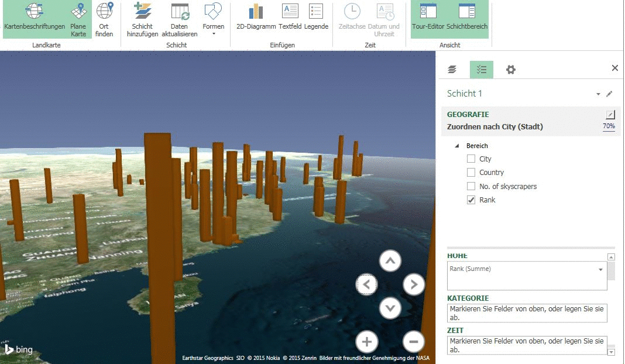Enable the City field checkbox
Image resolution: width=625 pixels, height=364 pixels.
tap(471, 159)
